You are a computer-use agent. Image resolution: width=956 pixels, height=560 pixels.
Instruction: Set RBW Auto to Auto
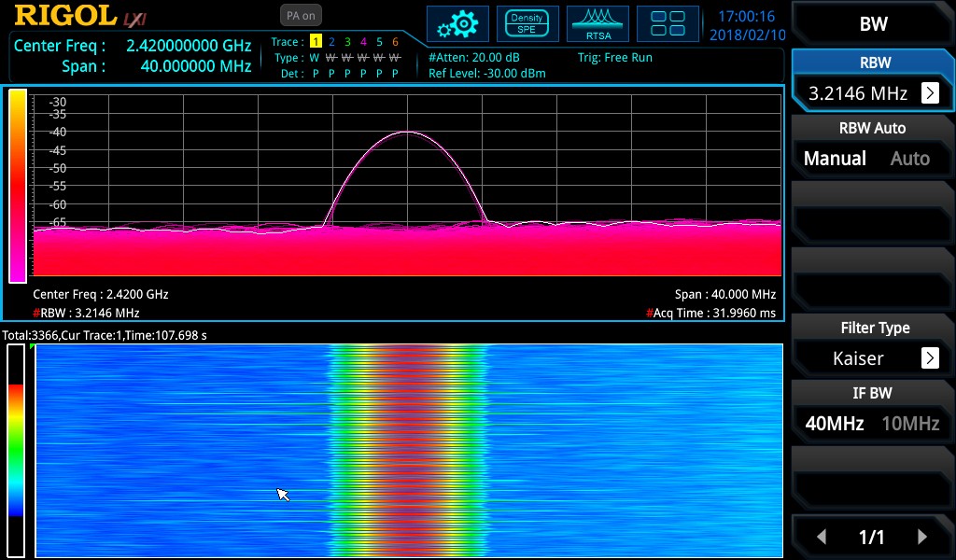pos(909,159)
